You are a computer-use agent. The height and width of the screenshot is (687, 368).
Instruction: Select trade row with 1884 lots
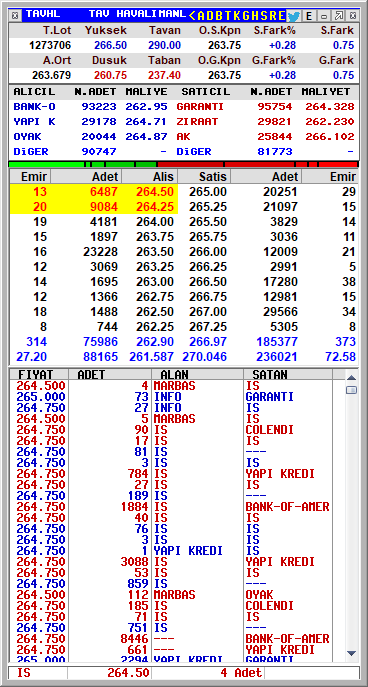click(x=171, y=507)
